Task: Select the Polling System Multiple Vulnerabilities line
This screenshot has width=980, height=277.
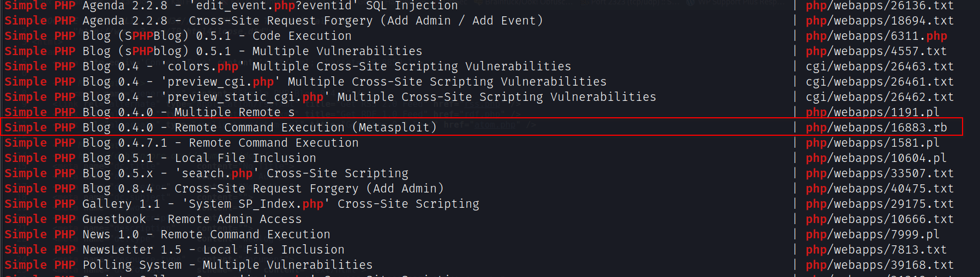Action: tap(189, 265)
